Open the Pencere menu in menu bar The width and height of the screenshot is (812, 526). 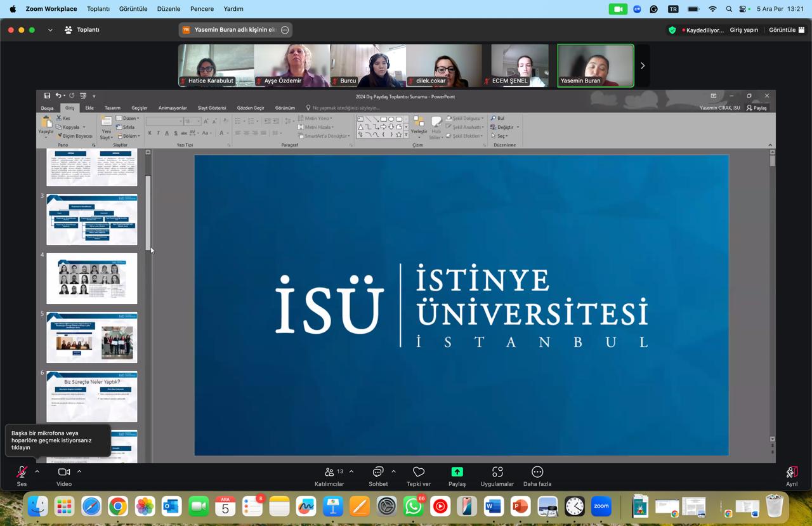click(202, 9)
